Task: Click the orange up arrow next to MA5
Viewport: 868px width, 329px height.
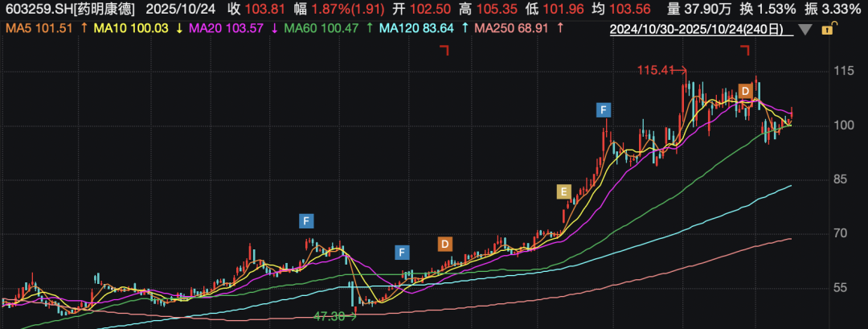Action: coord(84,29)
